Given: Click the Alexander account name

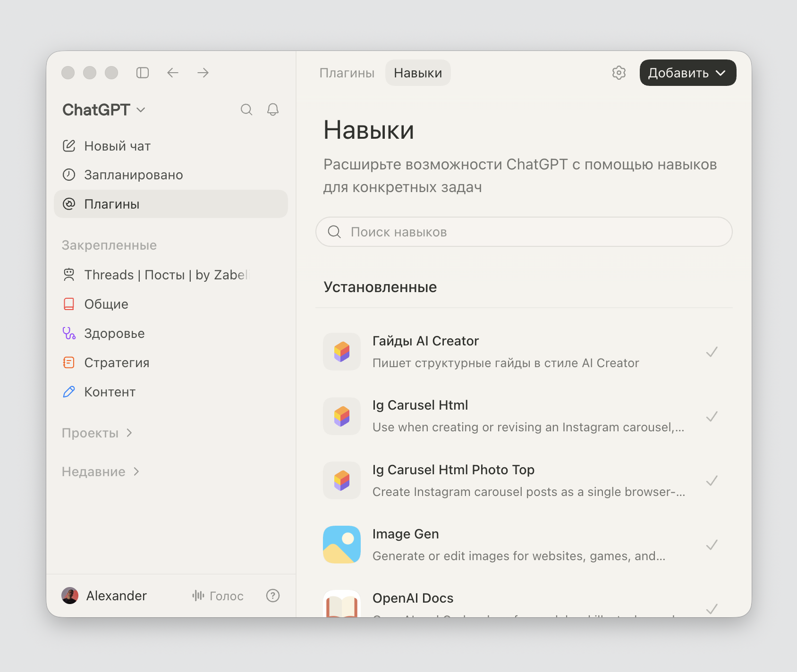Looking at the screenshot, I should (117, 596).
